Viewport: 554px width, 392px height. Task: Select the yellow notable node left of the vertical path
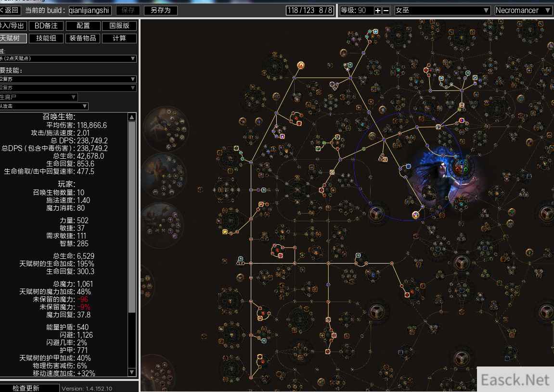(225, 232)
